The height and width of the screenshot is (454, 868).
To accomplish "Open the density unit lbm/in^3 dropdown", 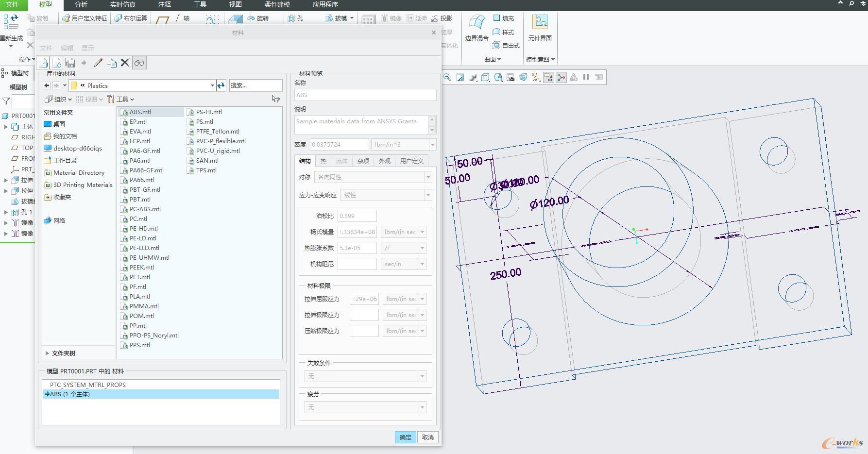I will 432,145.
